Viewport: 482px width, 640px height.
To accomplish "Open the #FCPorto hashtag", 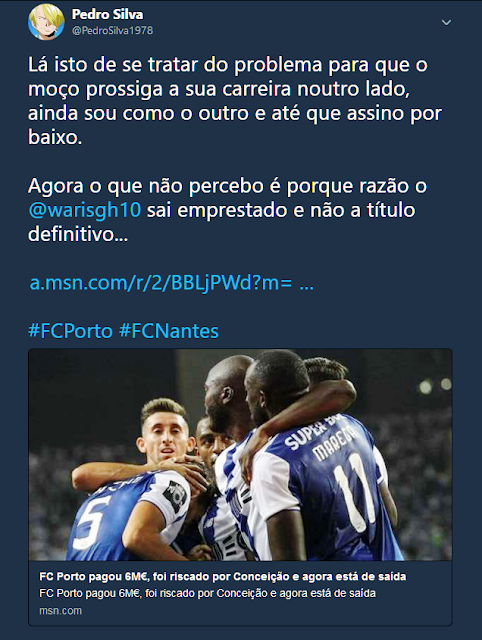I will click(70, 331).
